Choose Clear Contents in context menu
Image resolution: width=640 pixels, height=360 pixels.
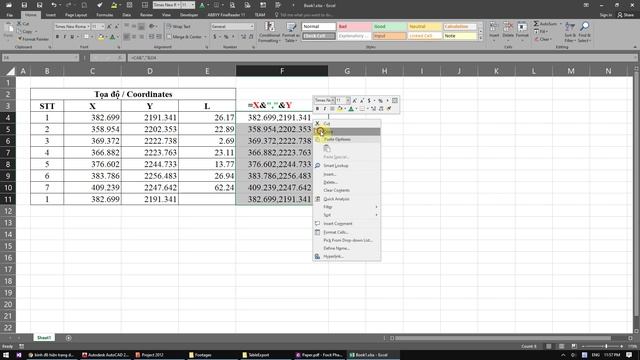click(347, 190)
